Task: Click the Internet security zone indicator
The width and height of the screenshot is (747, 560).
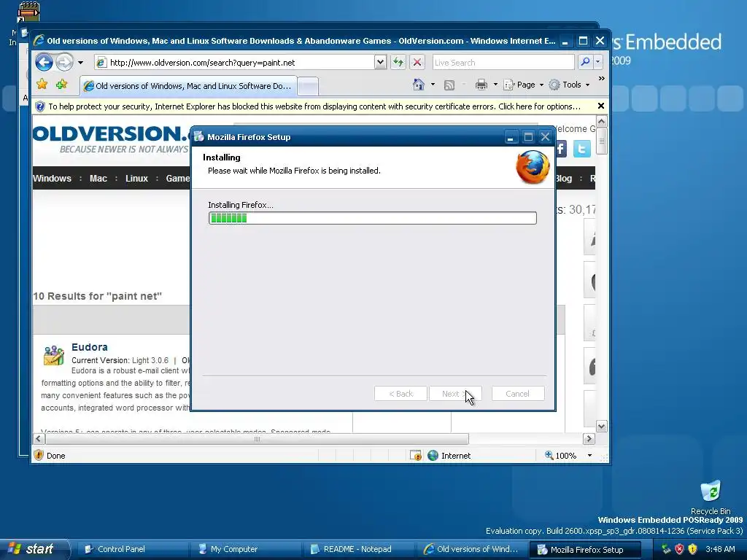Action: [449, 455]
